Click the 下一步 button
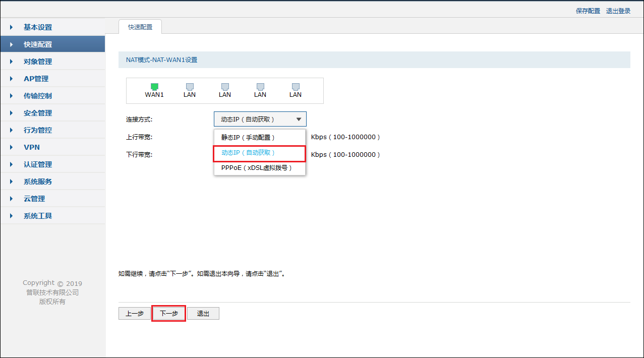The image size is (644, 358). click(168, 313)
